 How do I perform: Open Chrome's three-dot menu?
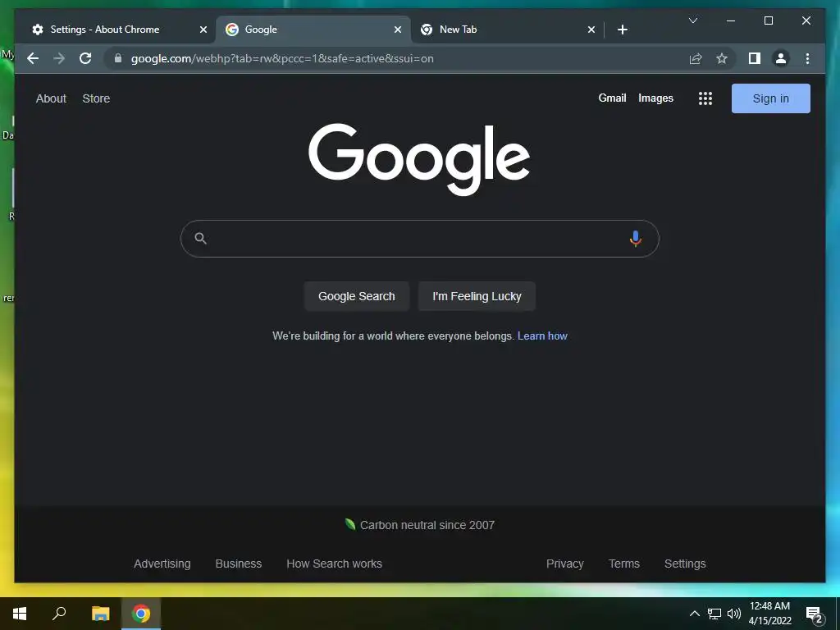pyautogui.click(x=807, y=58)
